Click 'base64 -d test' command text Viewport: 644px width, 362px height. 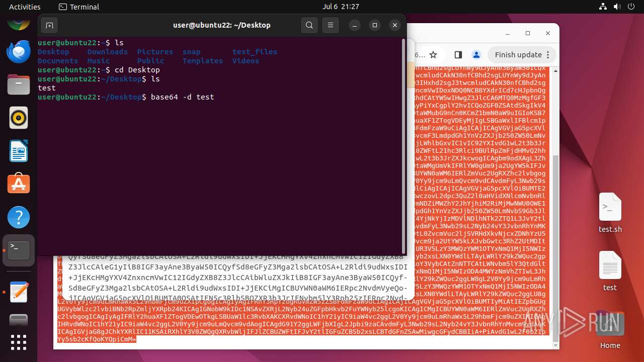tap(182, 97)
